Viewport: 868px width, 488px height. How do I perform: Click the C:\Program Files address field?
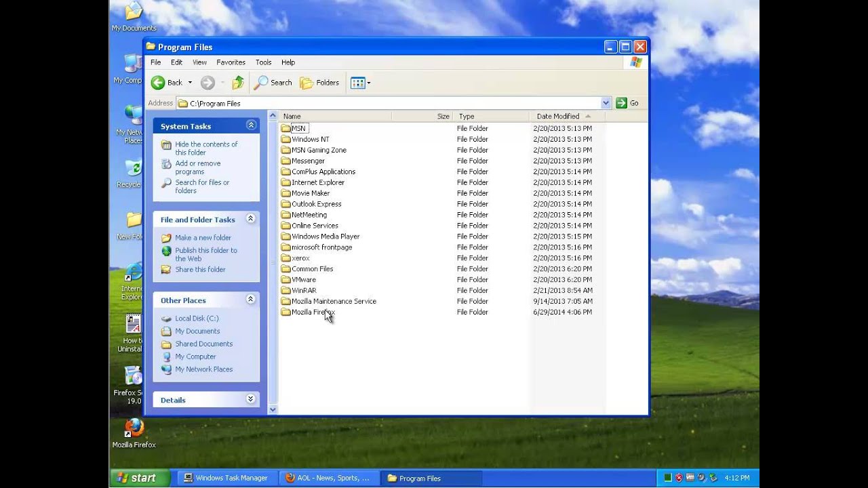388,103
